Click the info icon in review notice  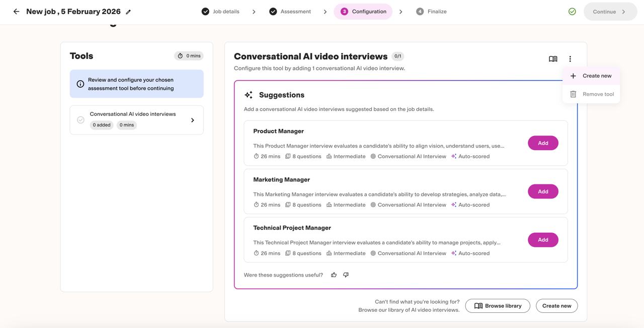(x=80, y=84)
